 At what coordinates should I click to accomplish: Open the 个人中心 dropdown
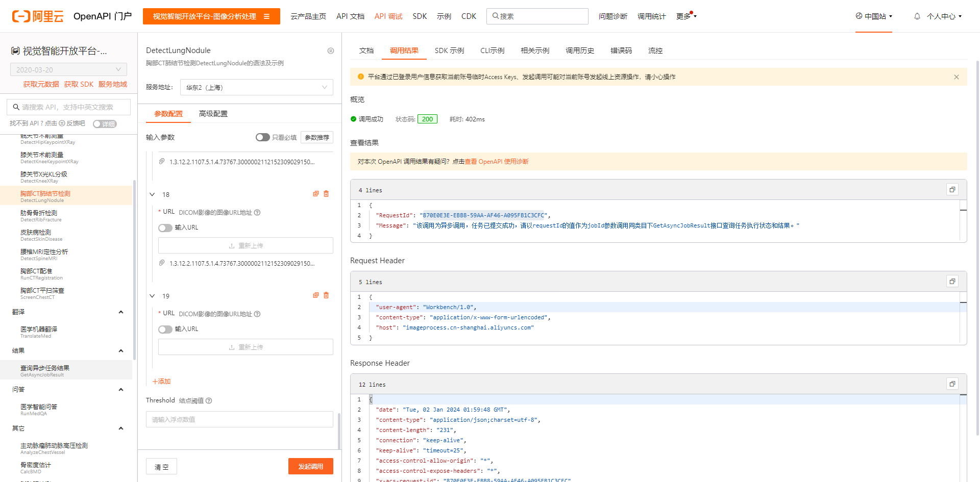[x=944, y=16]
